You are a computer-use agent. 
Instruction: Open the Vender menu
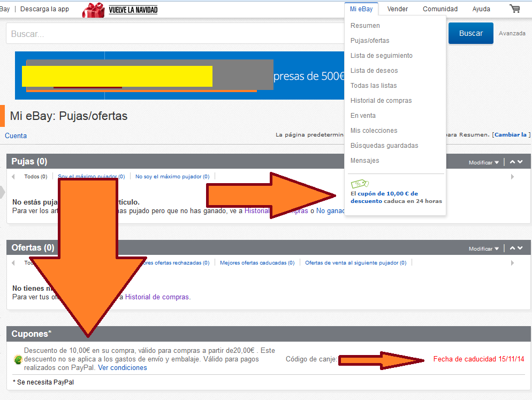coord(397,9)
